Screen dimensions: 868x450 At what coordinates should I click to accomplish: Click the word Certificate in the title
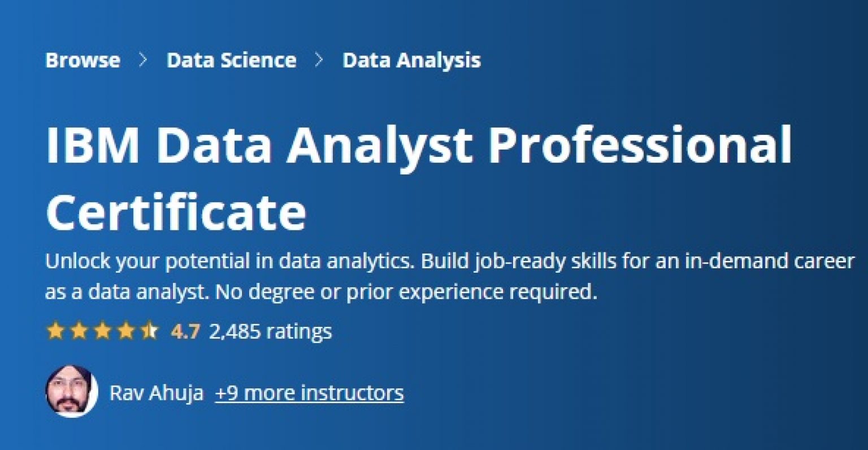coord(176,212)
